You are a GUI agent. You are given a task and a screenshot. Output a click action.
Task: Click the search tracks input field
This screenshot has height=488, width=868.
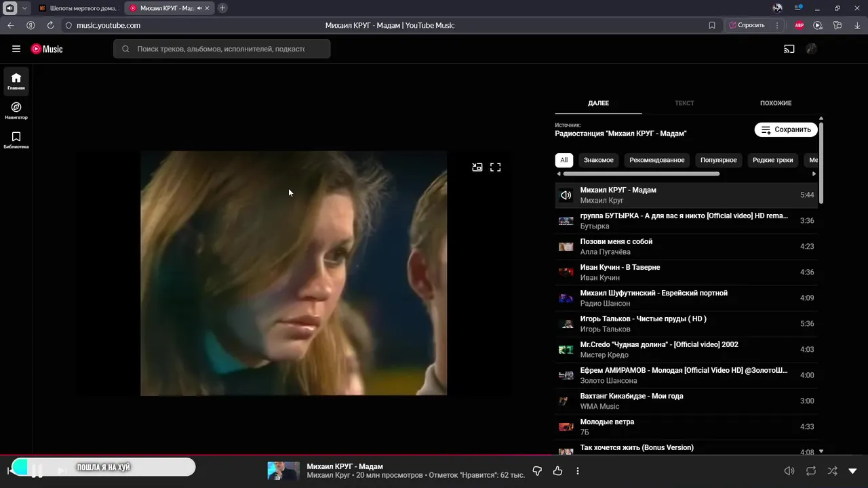pos(222,49)
